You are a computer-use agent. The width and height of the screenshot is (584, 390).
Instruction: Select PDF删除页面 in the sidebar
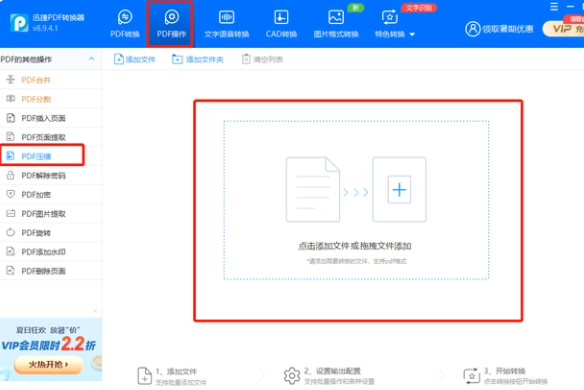(x=51, y=271)
